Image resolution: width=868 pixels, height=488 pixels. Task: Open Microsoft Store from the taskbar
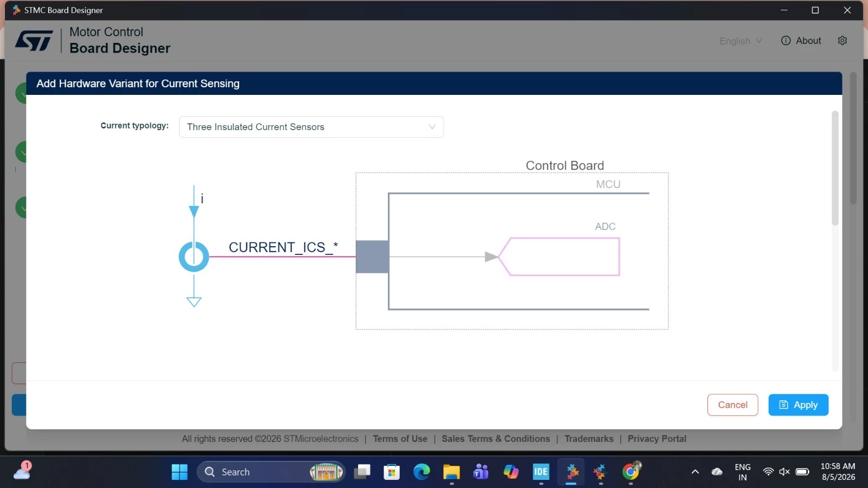click(x=392, y=472)
